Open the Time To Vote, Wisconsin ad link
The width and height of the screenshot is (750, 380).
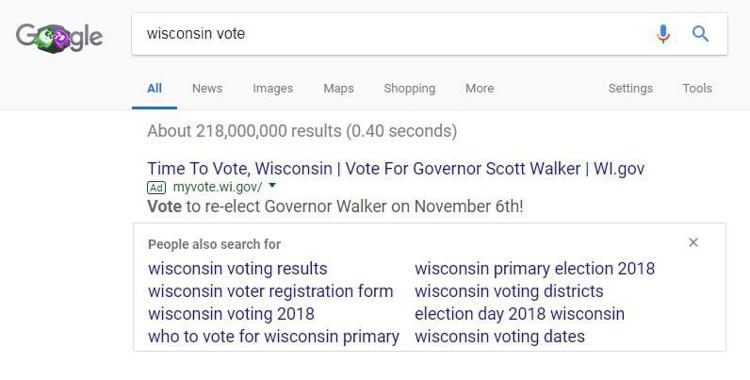tap(396, 168)
